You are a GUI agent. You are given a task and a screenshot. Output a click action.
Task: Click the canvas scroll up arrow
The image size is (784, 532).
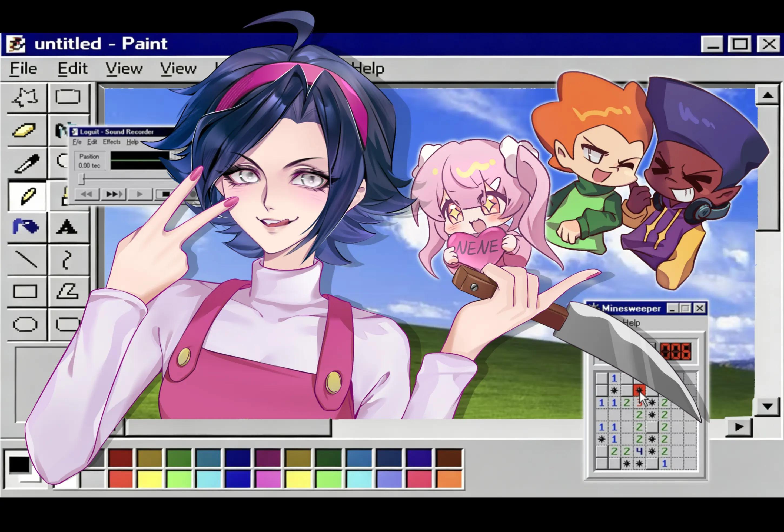(x=768, y=95)
